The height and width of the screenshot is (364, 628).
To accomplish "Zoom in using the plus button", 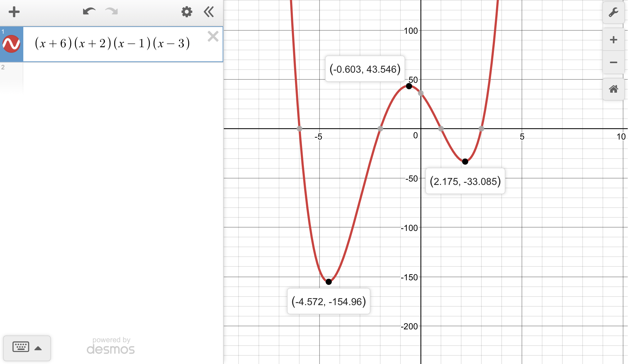I will (x=613, y=40).
